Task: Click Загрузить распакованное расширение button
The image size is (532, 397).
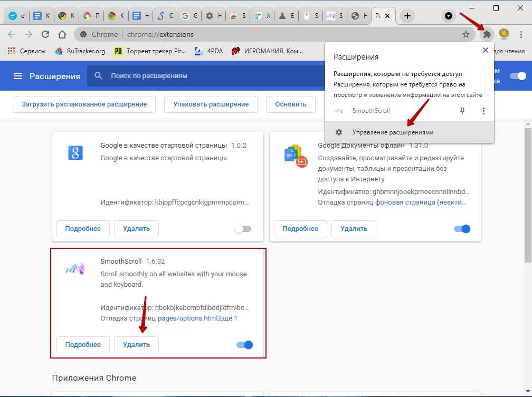Action: [x=84, y=104]
